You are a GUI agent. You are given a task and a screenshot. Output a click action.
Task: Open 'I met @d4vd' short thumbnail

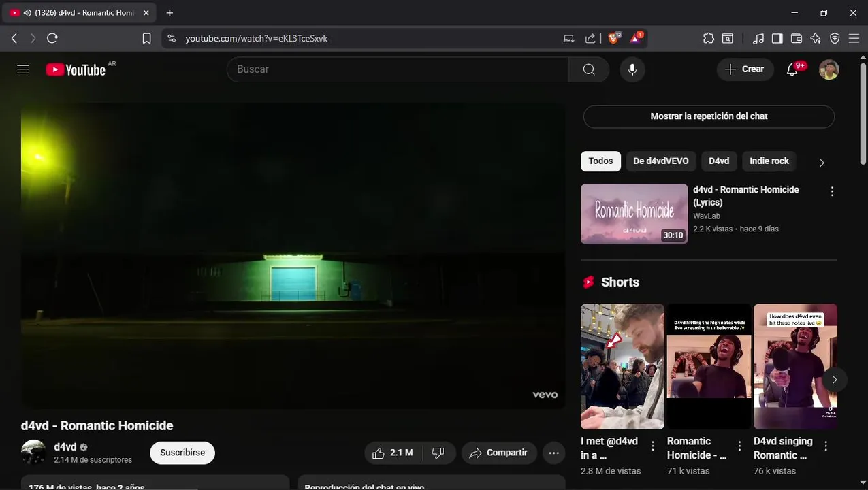point(622,366)
